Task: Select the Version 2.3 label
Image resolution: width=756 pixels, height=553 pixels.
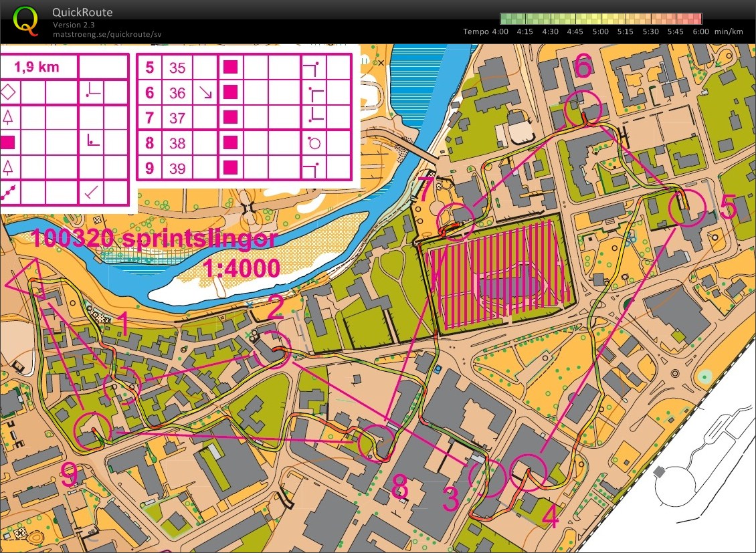Action: click(x=74, y=25)
